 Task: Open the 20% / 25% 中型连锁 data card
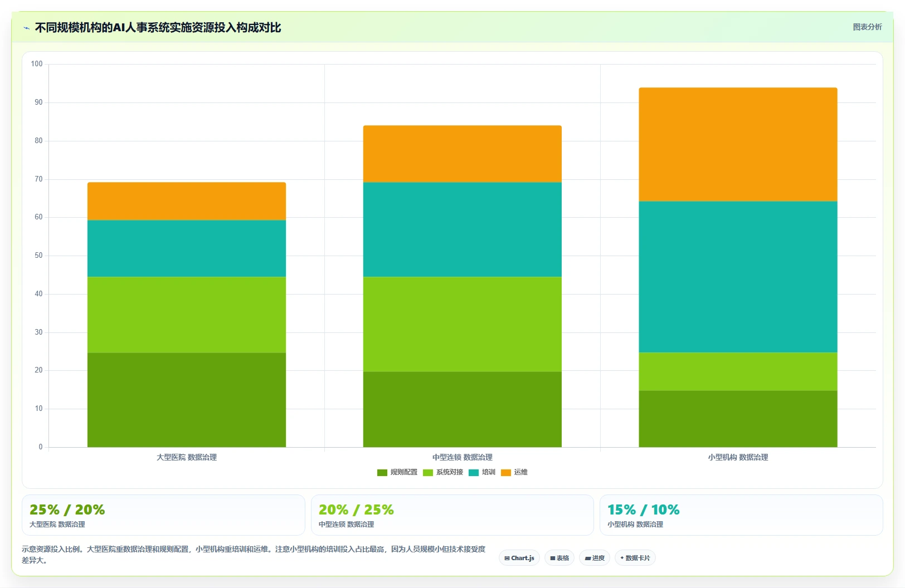452,515
